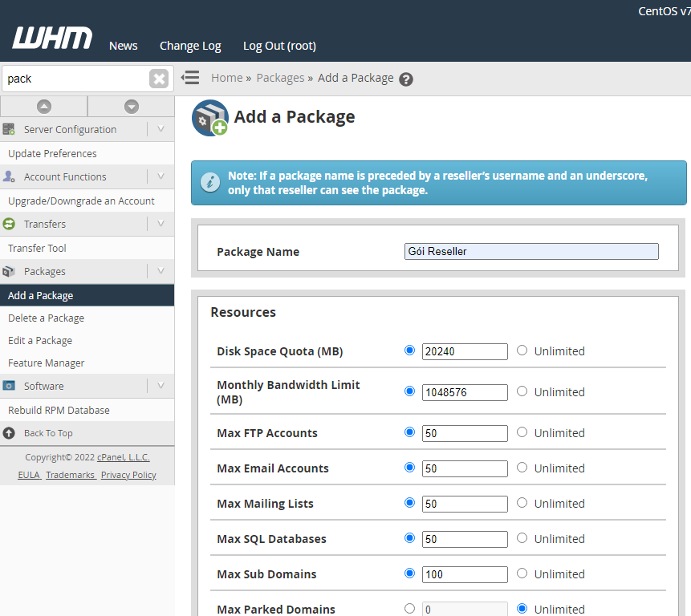This screenshot has width=691, height=616.
Task: Click Log Out (root) link
Action: tap(279, 46)
